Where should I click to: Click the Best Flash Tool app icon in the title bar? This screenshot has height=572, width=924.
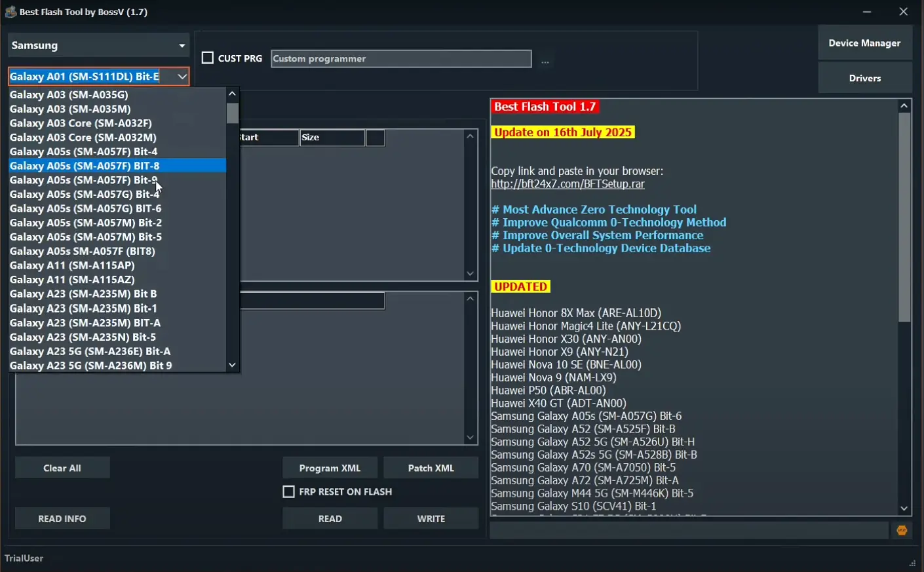(10, 12)
